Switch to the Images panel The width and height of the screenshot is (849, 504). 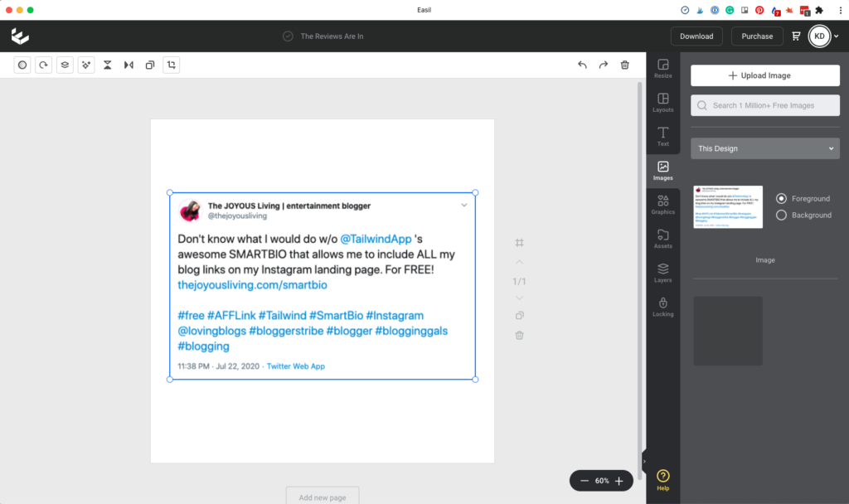click(x=662, y=171)
